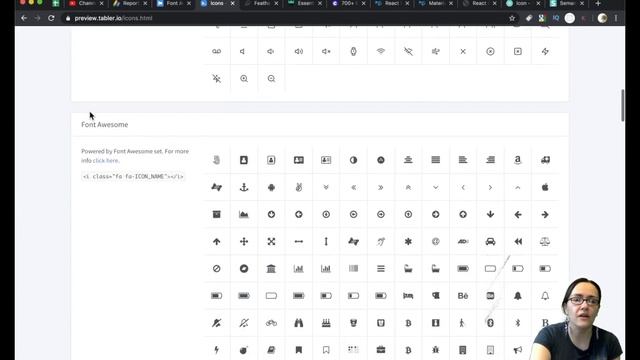Viewport: 640px width, 360px height.
Task: Switch to the Feather tab
Action: click(x=261, y=4)
